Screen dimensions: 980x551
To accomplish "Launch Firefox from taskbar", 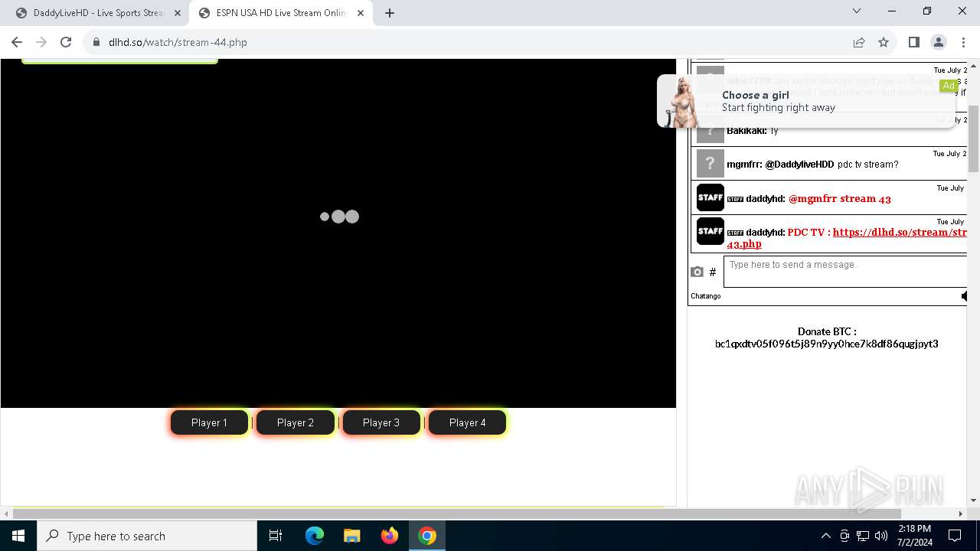I will [x=390, y=536].
